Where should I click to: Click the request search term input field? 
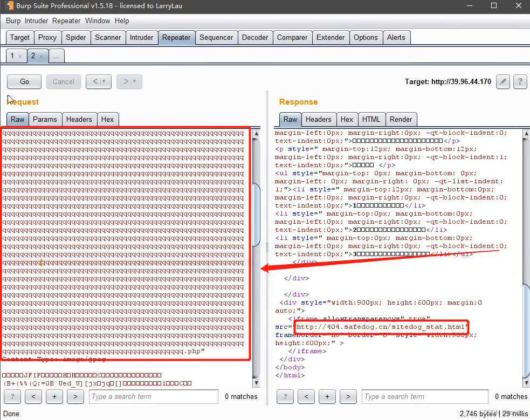pyautogui.click(x=154, y=396)
